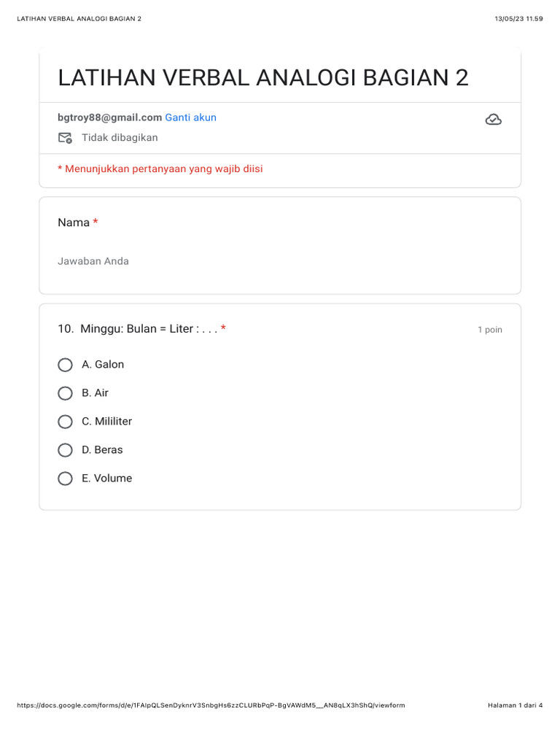Click the Tidak dibagikan label
Image resolution: width=560 pixels, height=747 pixels.
(x=120, y=138)
